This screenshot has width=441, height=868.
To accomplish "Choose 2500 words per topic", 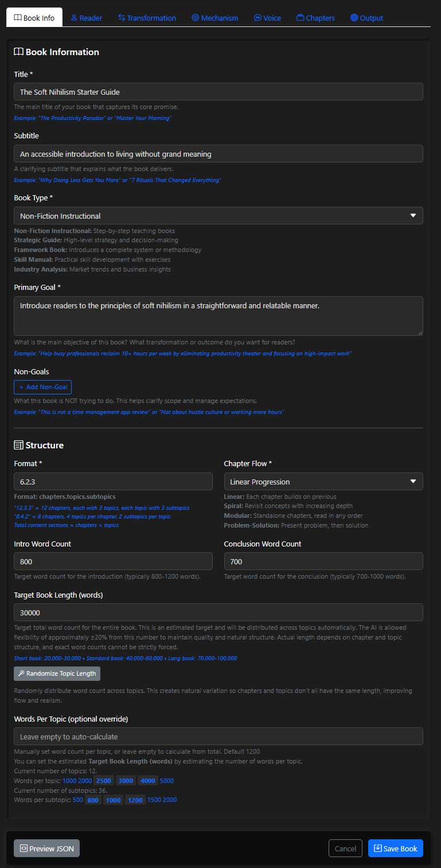I will (x=104, y=781).
